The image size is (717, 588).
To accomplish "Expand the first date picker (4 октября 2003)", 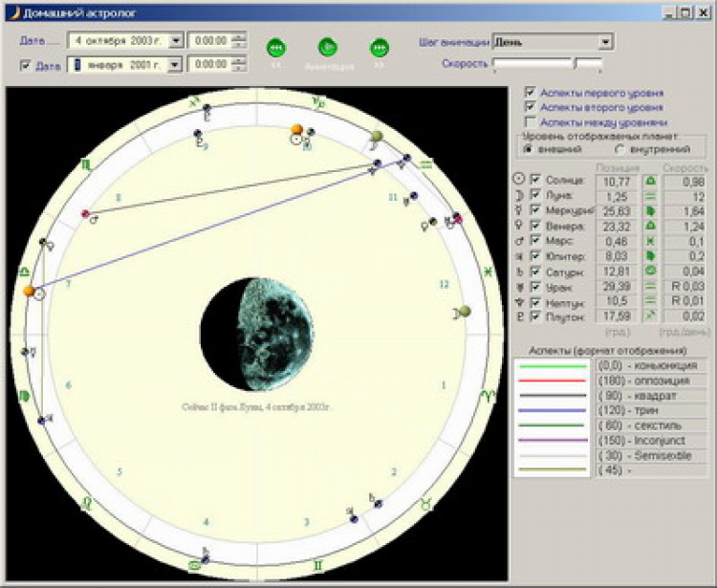I will pos(174,41).
